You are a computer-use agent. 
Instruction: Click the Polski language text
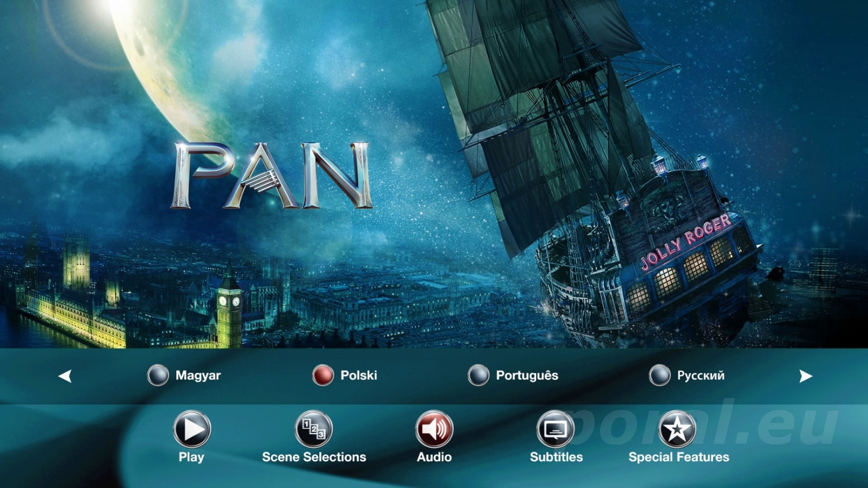(359, 375)
